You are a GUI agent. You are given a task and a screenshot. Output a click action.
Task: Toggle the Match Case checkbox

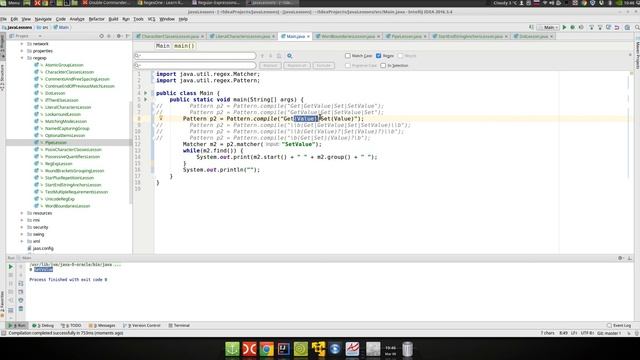[x=348, y=56]
